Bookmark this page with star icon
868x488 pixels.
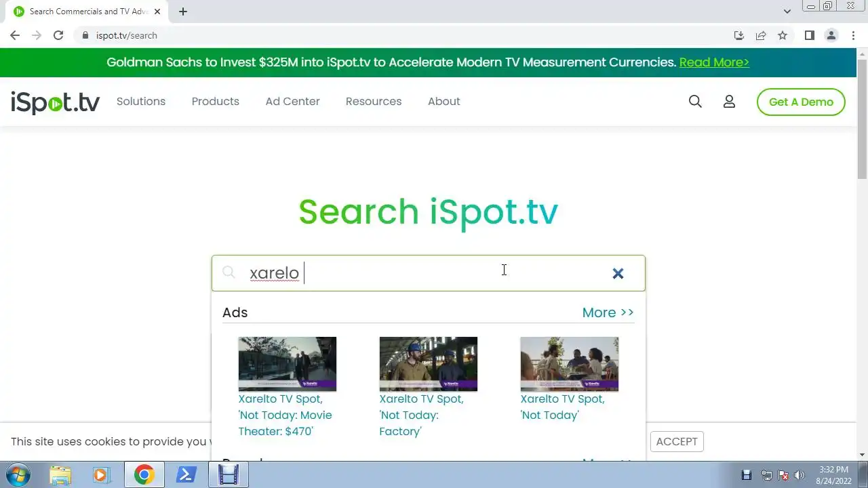[783, 35]
